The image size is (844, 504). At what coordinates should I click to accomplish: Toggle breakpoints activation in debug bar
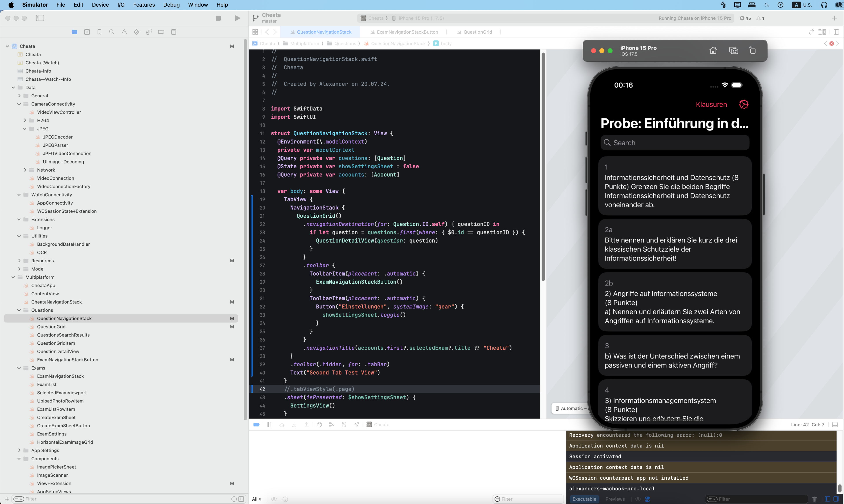click(256, 424)
